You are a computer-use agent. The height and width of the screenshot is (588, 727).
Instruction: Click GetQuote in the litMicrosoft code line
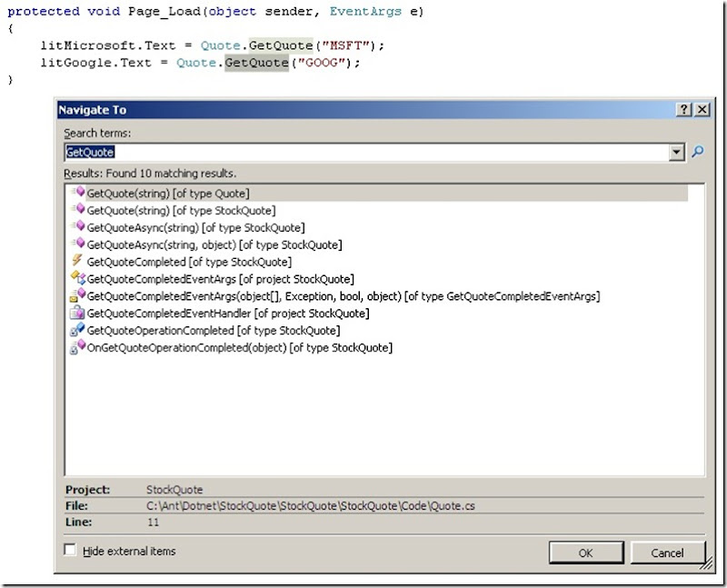pos(281,45)
